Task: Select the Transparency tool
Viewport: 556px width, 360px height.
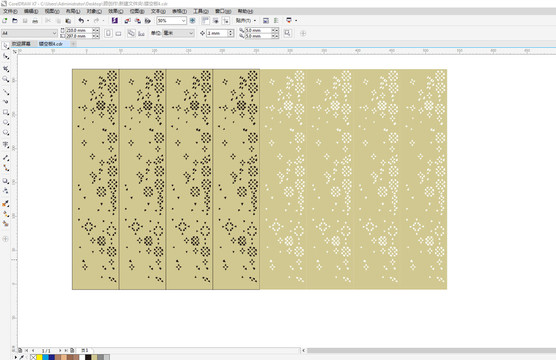Action: click(x=6, y=191)
